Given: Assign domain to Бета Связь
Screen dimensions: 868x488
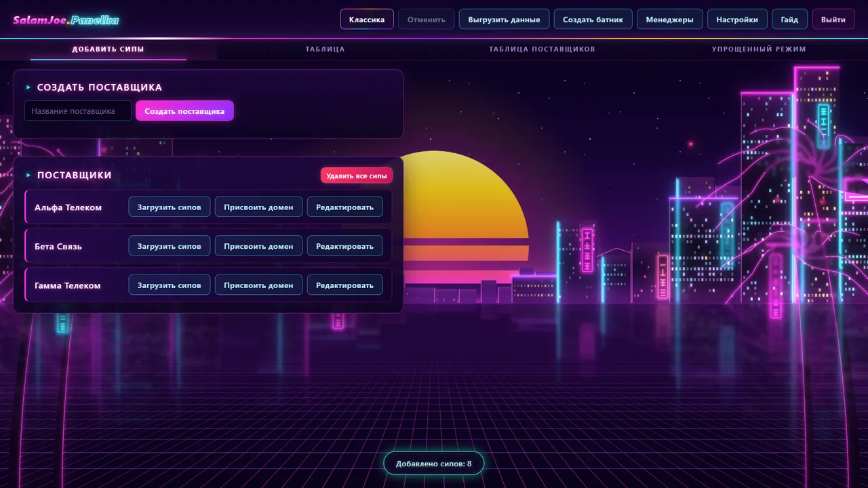Looking at the screenshot, I should (x=258, y=246).
